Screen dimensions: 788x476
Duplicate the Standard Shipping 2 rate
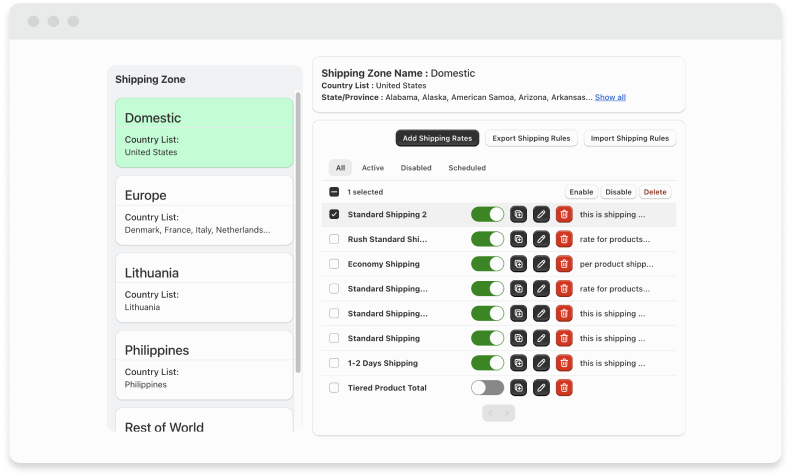[518, 214]
